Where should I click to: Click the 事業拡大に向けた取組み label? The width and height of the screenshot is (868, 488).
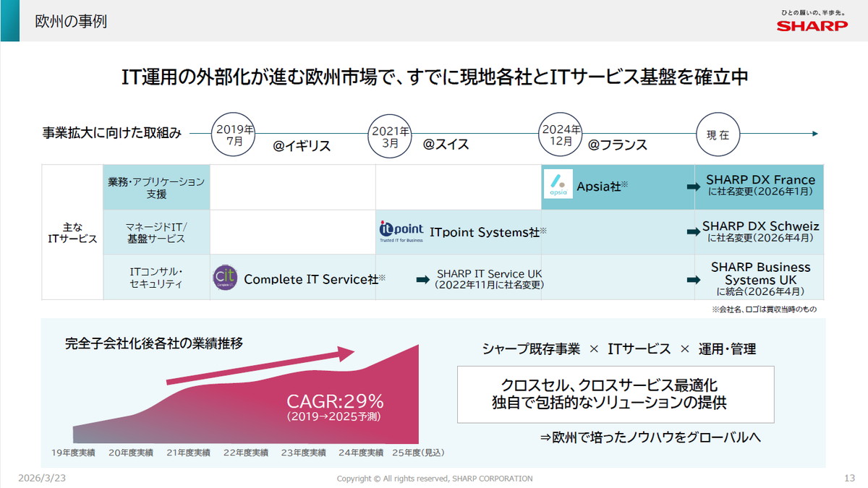click(111, 133)
